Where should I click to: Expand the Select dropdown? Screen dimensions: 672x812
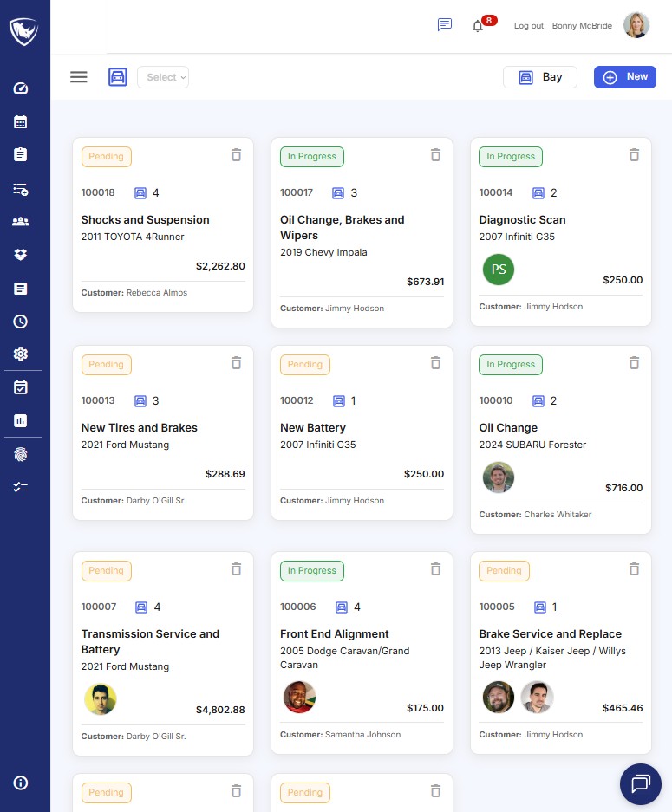tap(163, 77)
